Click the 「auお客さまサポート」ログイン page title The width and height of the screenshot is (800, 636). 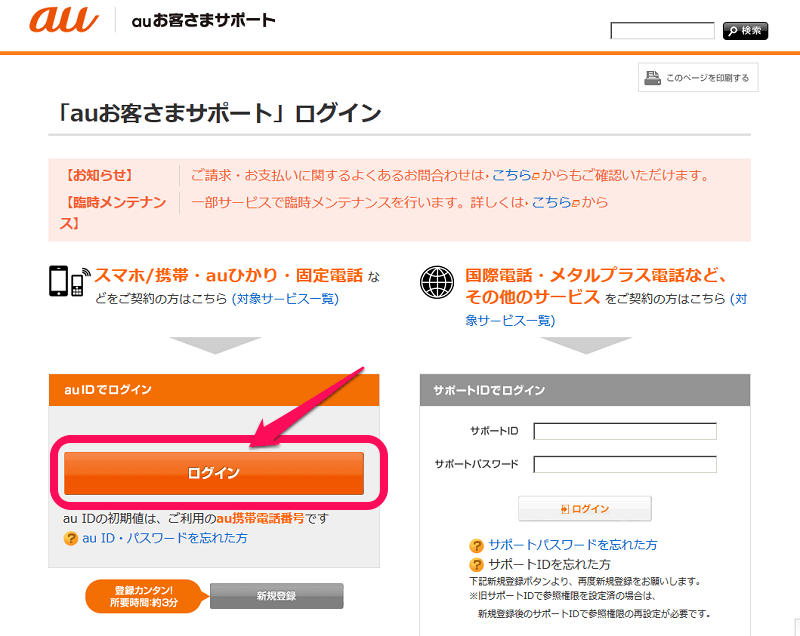click(x=219, y=113)
